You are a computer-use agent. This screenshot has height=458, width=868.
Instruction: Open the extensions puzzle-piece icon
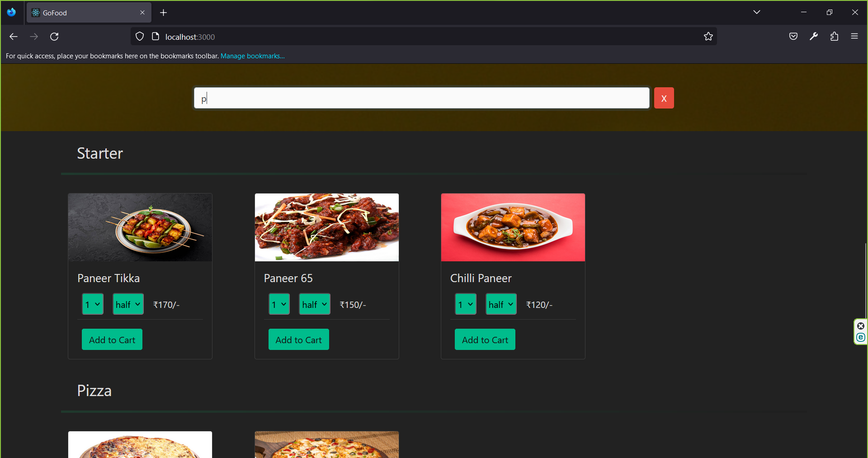pyautogui.click(x=835, y=36)
